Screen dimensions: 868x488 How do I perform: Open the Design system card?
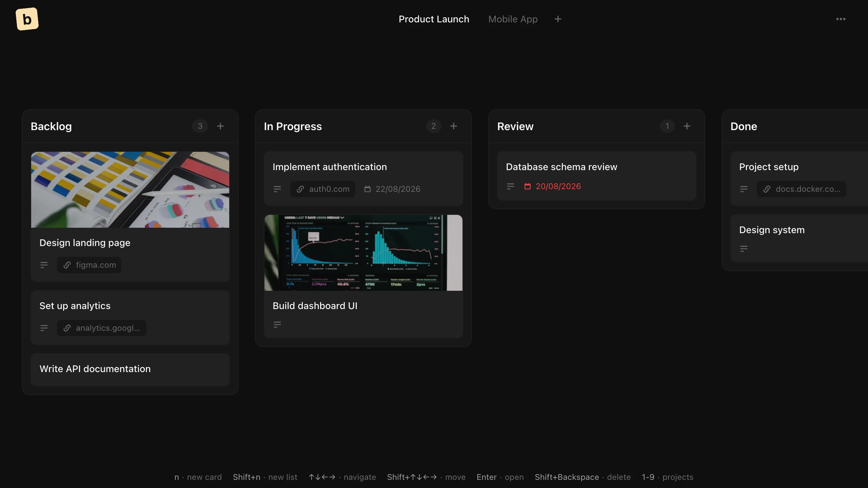(800, 238)
